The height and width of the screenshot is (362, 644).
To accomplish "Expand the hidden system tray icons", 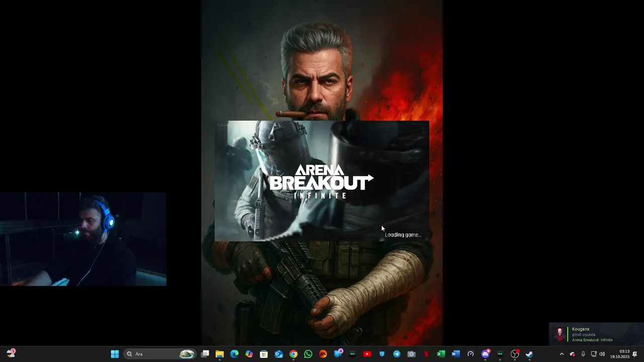I will click(x=561, y=354).
